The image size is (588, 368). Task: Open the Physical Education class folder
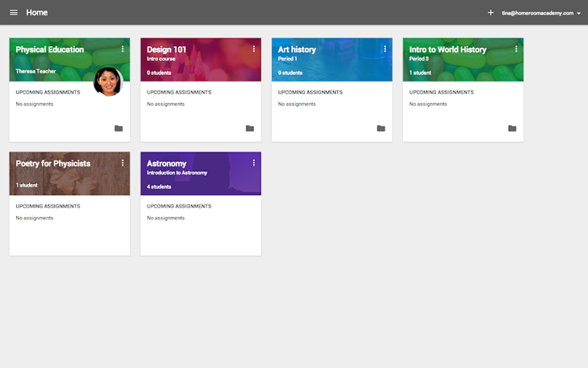(119, 128)
